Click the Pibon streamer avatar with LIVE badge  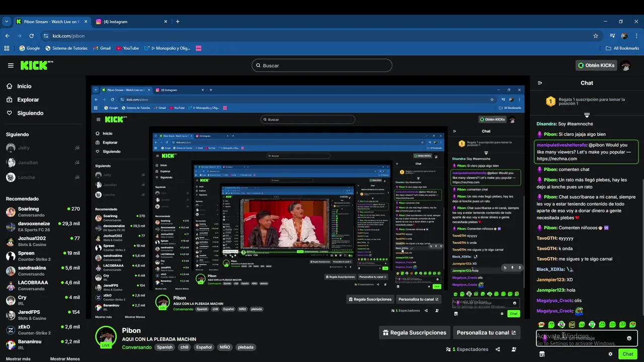pyautogui.click(x=106, y=337)
